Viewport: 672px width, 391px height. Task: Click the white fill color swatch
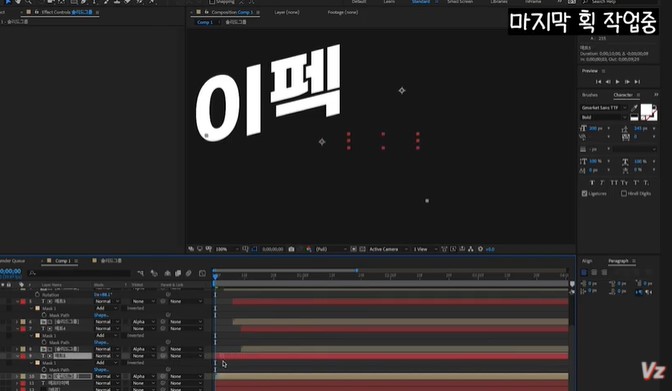646,109
